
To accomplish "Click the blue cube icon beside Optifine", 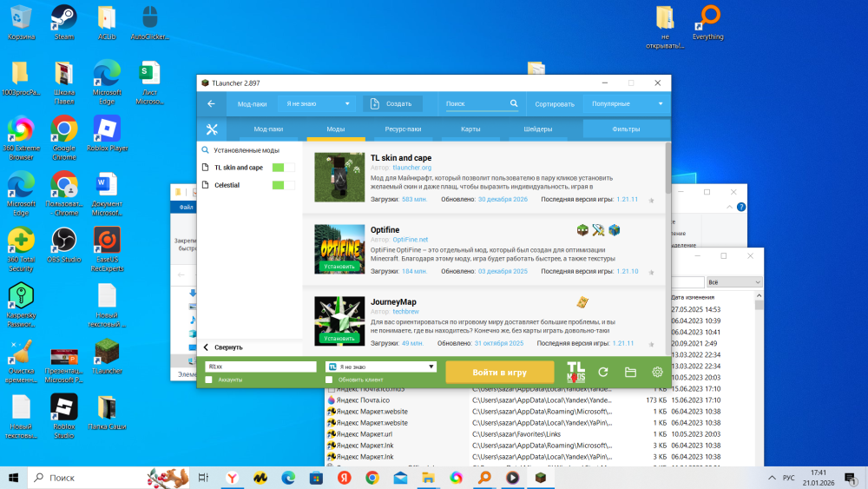I will tap(614, 230).
